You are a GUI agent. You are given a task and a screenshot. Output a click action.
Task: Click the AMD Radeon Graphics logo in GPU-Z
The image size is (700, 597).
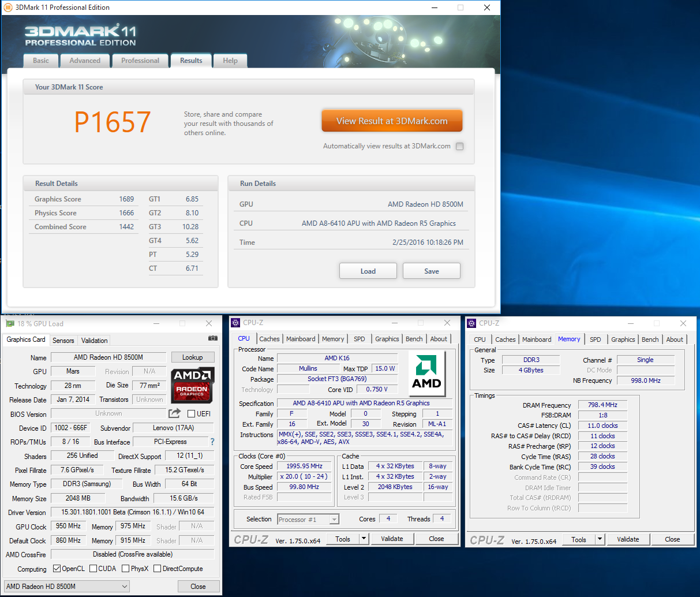coord(193,385)
